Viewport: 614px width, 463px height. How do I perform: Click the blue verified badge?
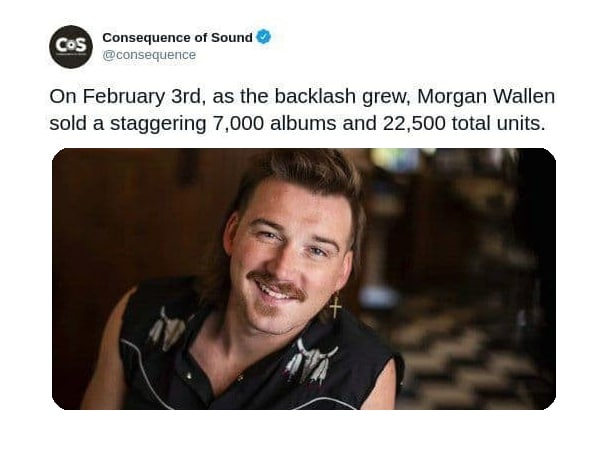(x=264, y=37)
